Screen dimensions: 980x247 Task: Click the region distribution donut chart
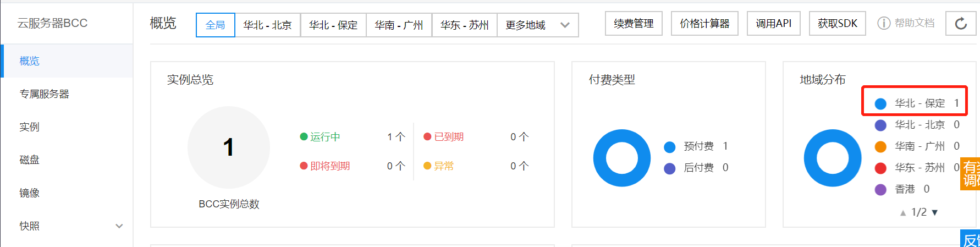click(x=833, y=158)
